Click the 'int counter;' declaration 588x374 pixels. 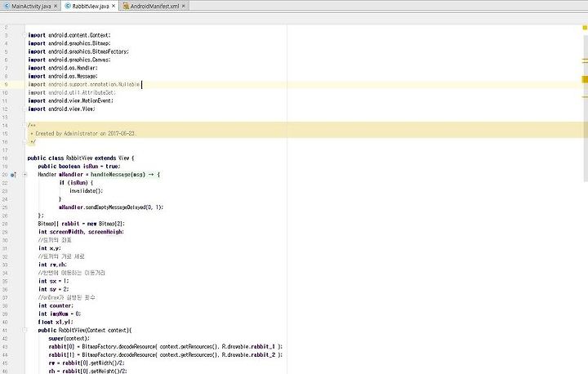[56, 305]
